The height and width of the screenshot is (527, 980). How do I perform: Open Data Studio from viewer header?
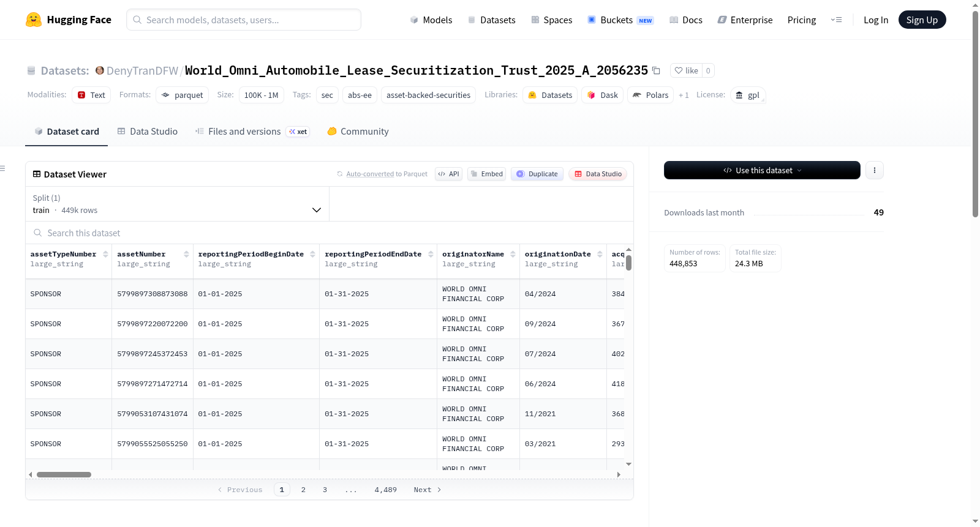tap(598, 174)
